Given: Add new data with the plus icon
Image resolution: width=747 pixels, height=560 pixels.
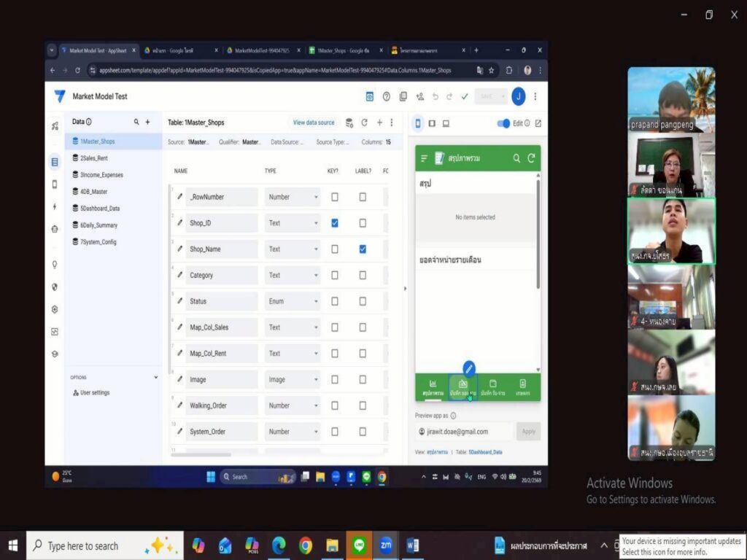Looking at the screenshot, I should coord(147,122).
